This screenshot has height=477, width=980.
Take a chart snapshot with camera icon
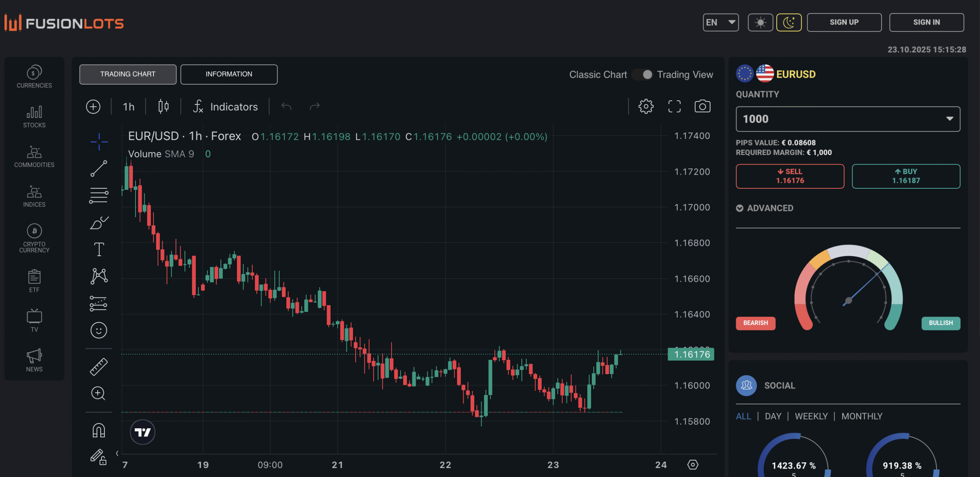(702, 106)
